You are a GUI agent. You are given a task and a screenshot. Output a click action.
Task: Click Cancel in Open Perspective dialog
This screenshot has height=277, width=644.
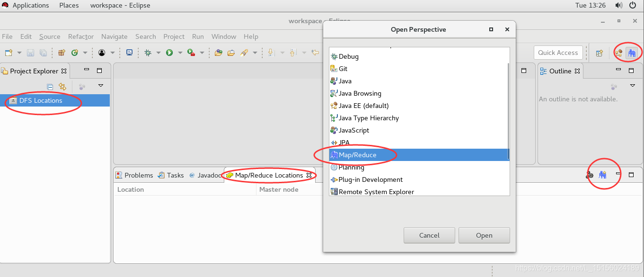pos(429,235)
